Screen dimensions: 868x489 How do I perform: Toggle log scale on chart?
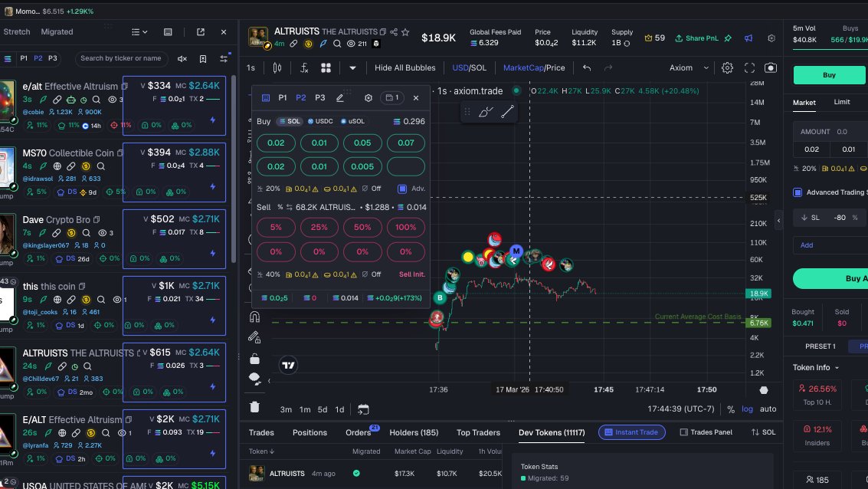click(x=747, y=409)
